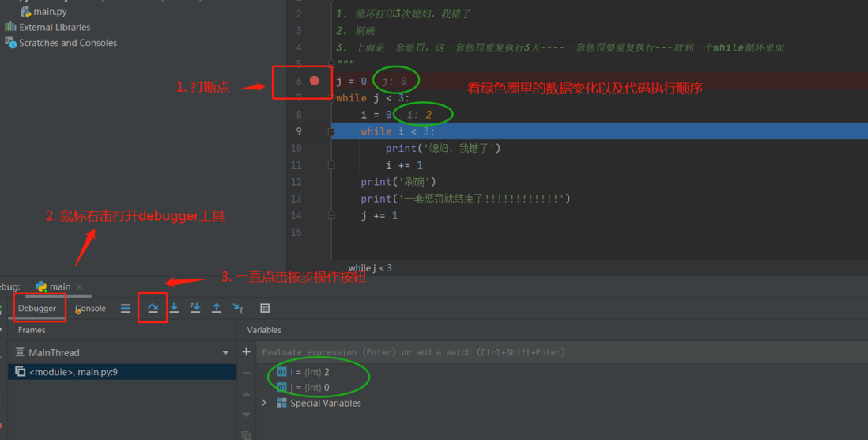Screen dimensions: 868x440
Task: Open the MainThread dropdown arrow
Action: coord(225,352)
